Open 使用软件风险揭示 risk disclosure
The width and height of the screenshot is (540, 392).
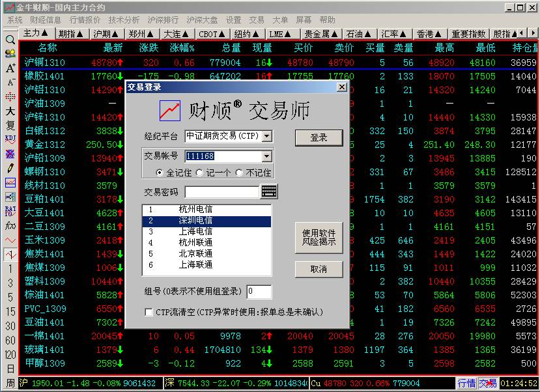coord(319,238)
